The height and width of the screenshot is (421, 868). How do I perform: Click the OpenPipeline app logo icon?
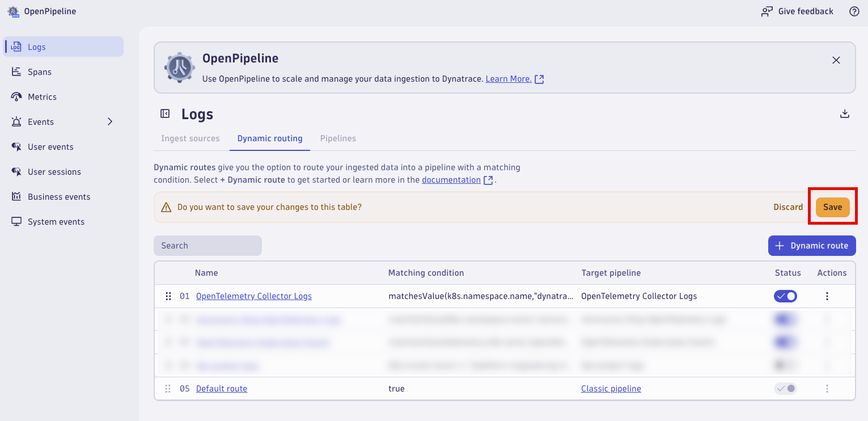12,11
